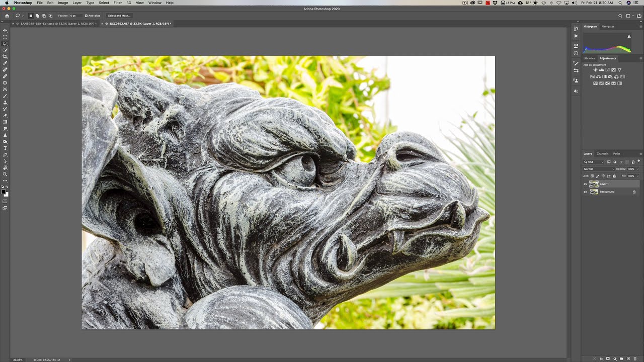Screen dimensions: 644x362
Task: Open the Fill slider dropdown
Action: [638, 176]
